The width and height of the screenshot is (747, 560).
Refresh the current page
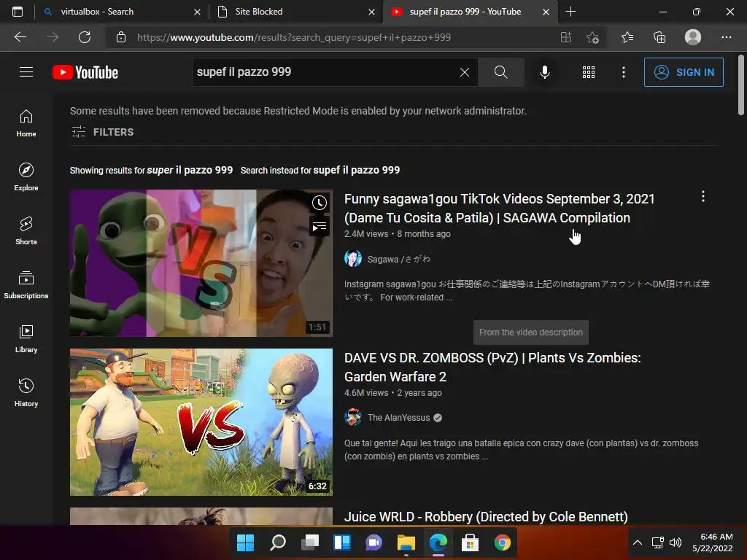pyautogui.click(x=85, y=37)
